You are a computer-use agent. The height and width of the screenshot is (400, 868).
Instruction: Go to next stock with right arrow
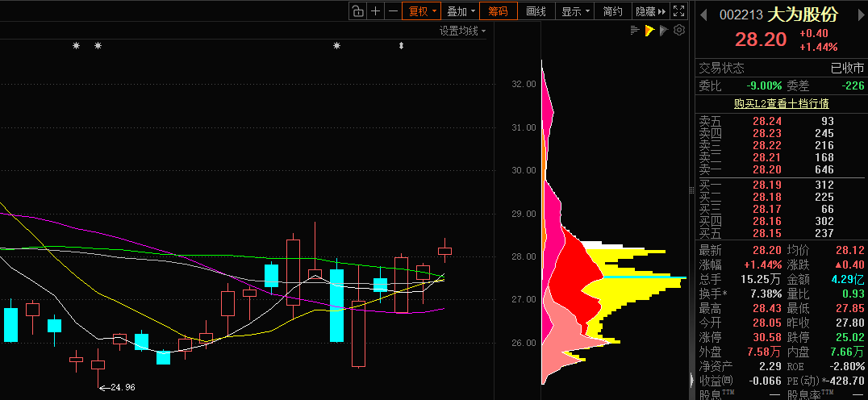860,15
